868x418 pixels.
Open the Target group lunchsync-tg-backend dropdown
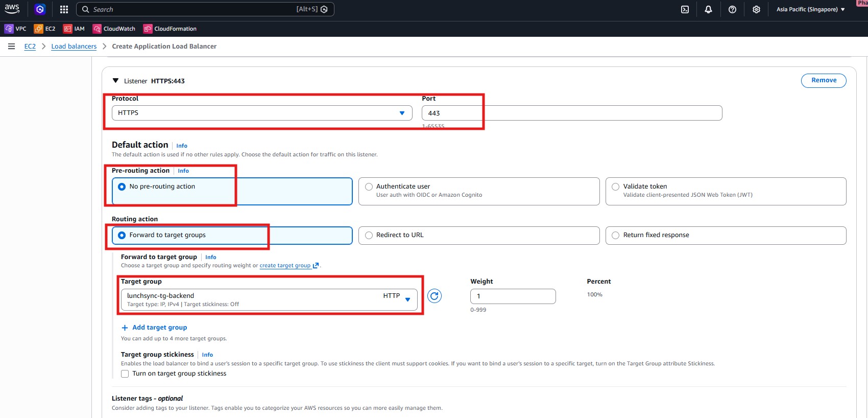point(269,299)
